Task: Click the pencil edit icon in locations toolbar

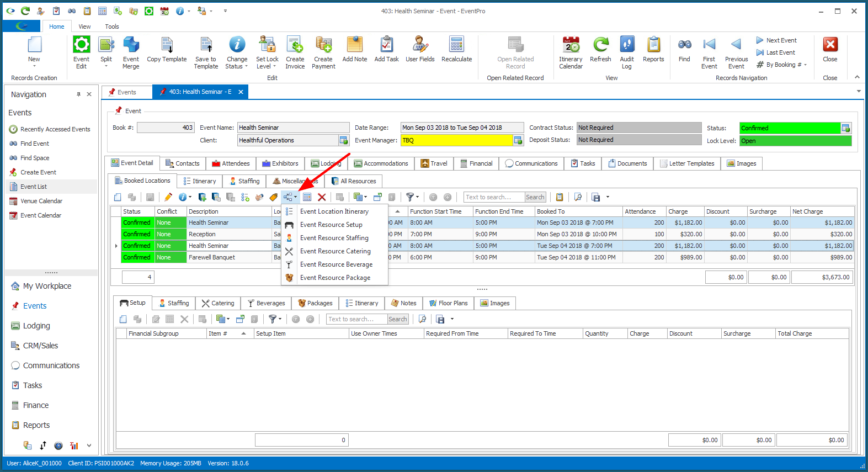Action: (x=168, y=197)
